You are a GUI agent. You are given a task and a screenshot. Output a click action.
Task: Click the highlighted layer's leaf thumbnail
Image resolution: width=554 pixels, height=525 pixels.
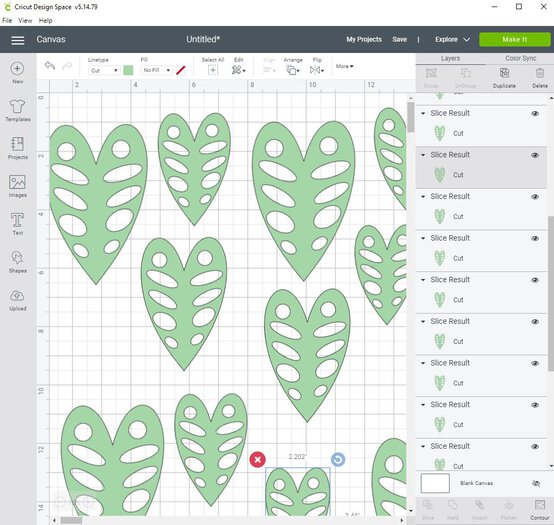coord(440,175)
